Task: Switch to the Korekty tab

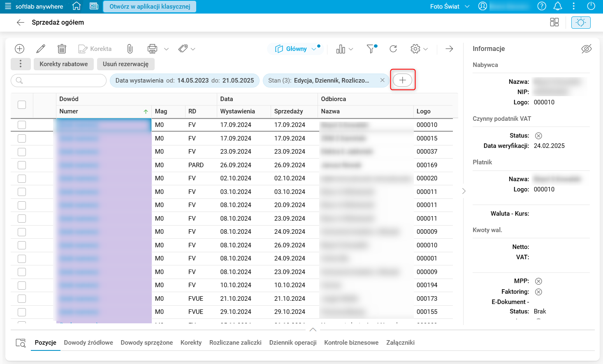Action: point(191,343)
